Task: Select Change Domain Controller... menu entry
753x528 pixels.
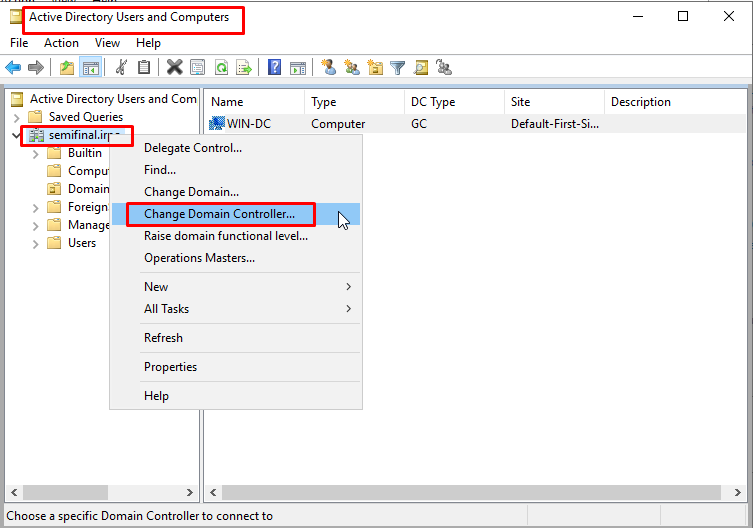Action: tap(219, 214)
